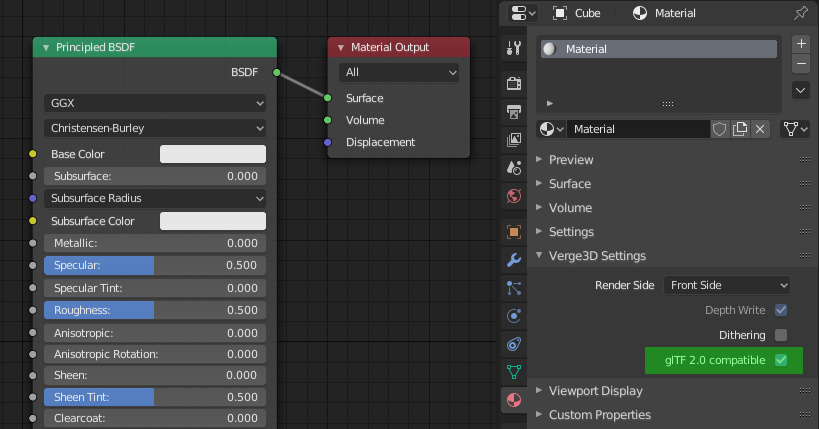Screen dimensions: 819x429
Task: Open the GGX distribution dropdown
Action: pos(155,103)
